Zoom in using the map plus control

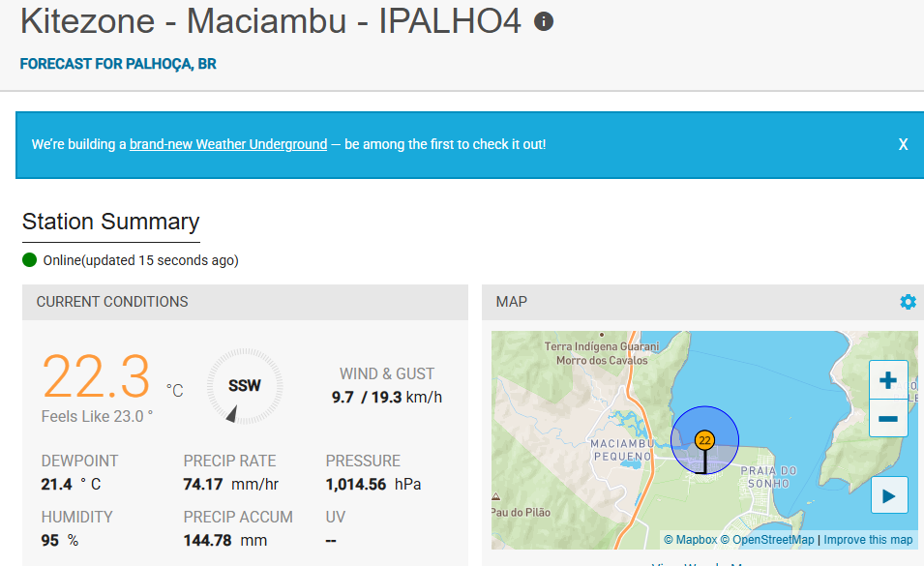click(888, 379)
